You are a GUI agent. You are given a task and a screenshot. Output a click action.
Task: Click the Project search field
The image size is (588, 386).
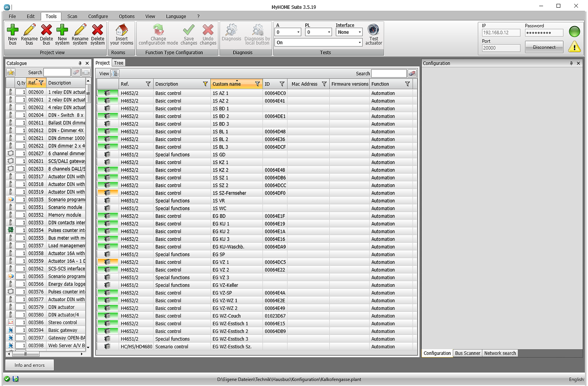(x=389, y=73)
